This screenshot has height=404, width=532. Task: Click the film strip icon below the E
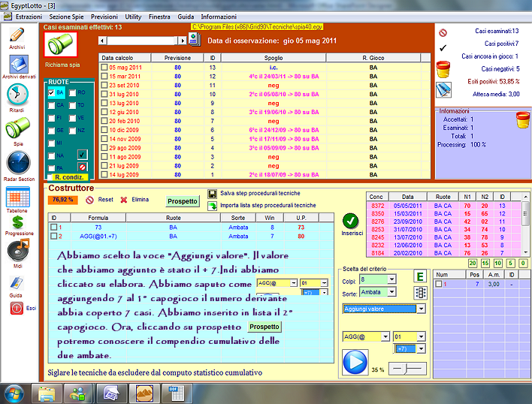coord(420,293)
